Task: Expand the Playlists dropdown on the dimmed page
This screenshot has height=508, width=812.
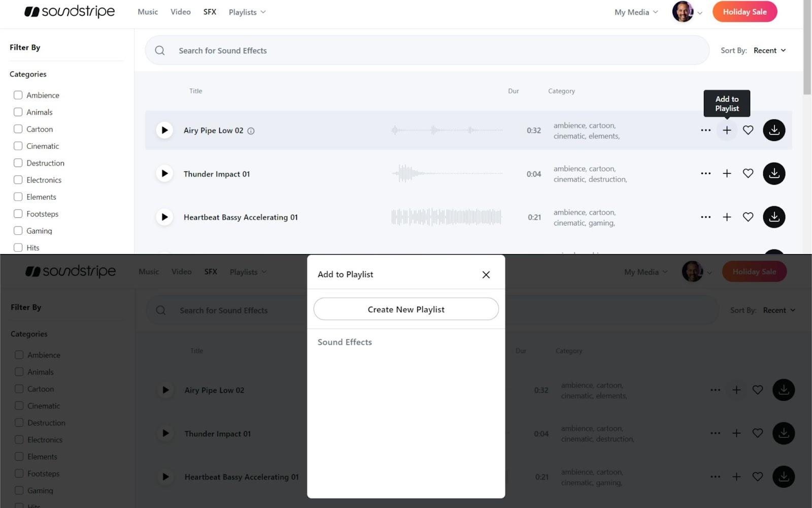Action: (x=248, y=272)
